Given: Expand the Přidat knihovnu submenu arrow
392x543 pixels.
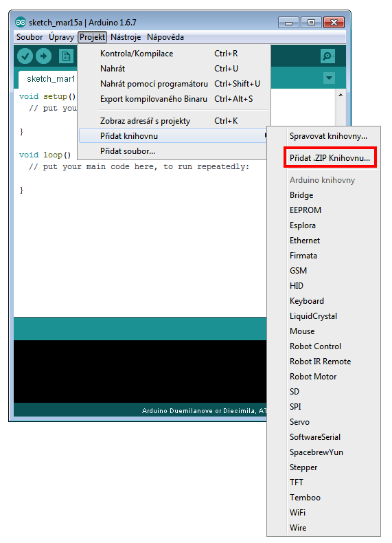Looking at the screenshot, I should 266,136.
